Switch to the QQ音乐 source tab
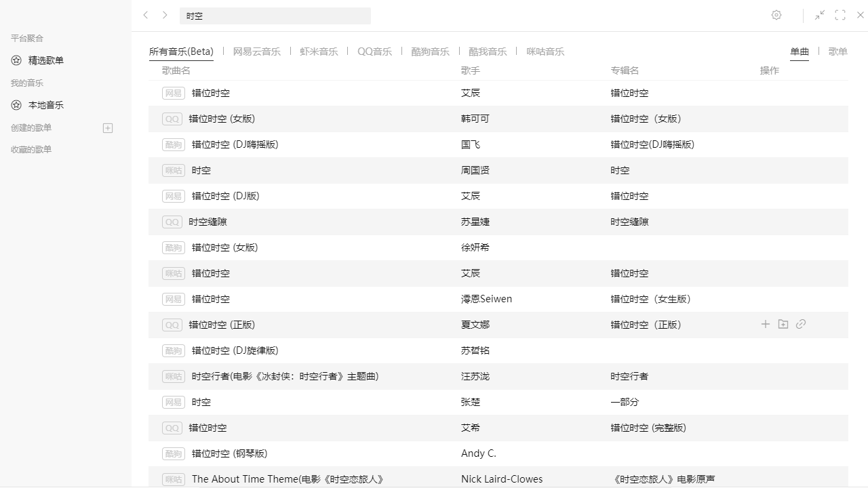The height and width of the screenshot is (488, 868). (375, 51)
